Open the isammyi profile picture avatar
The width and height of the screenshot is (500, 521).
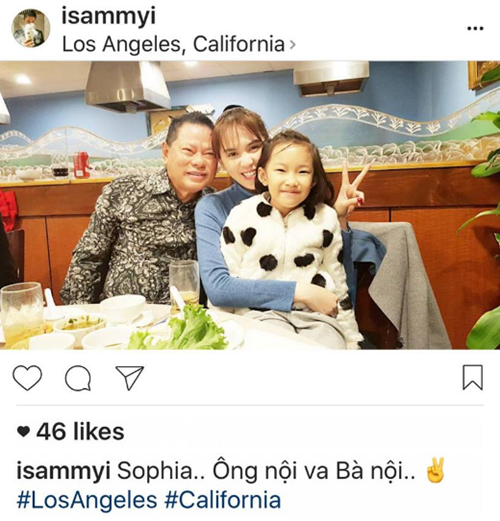pyautogui.click(x=31, y=28)
